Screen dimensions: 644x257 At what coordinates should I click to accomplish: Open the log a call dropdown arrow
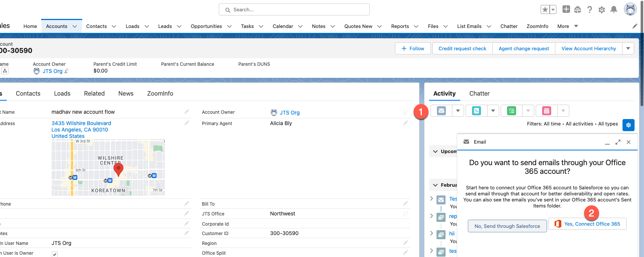click(x=493, y=111)
